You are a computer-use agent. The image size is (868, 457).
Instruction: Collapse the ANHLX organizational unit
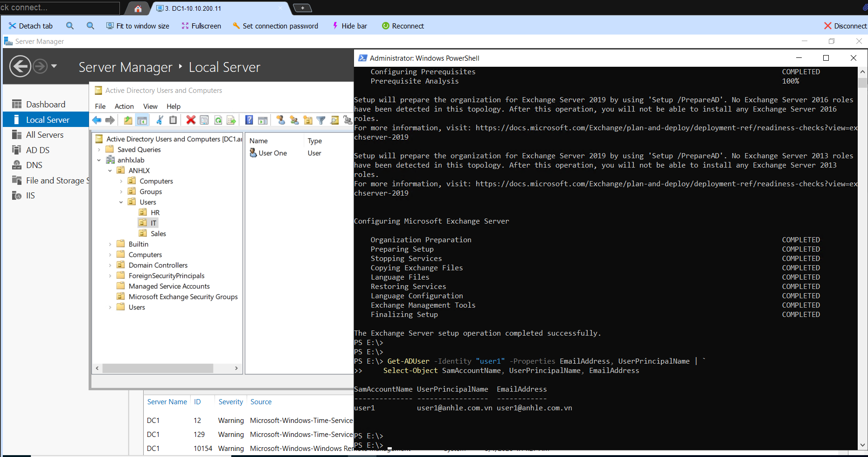pos(110,171)
